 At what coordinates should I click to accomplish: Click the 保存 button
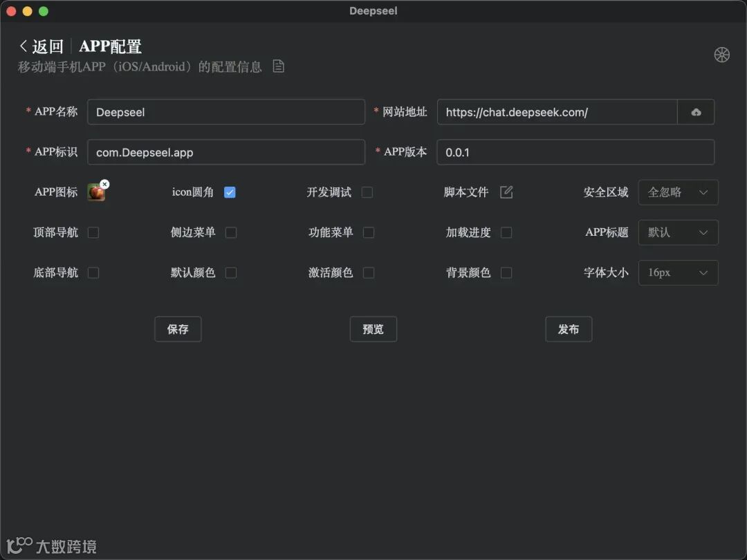click(178, 329)
